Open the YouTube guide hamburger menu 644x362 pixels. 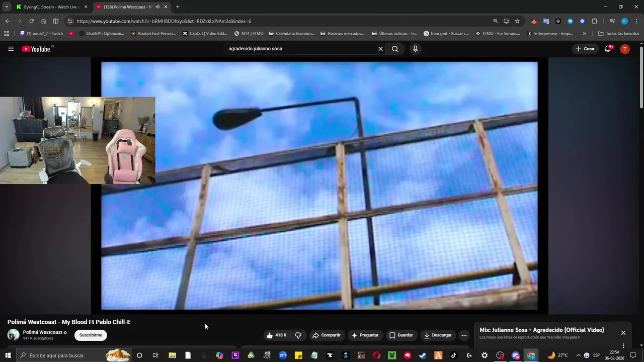click(x=11, y=49)
